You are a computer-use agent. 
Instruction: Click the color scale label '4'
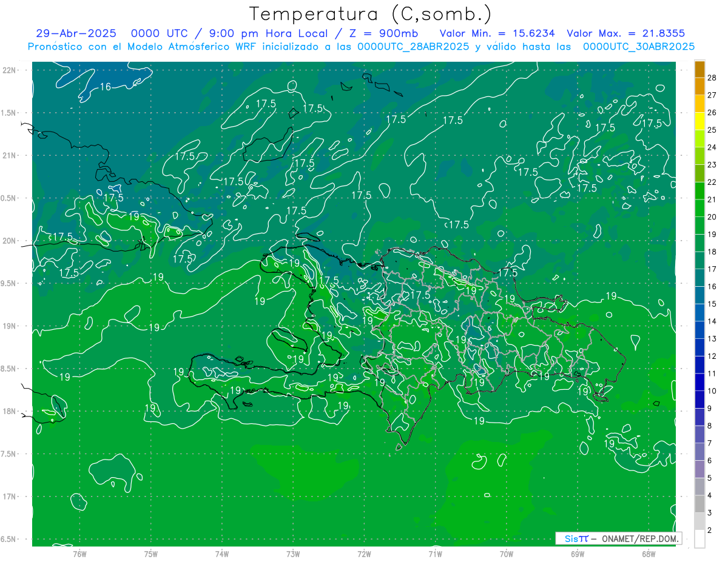(x=710, y=495)
